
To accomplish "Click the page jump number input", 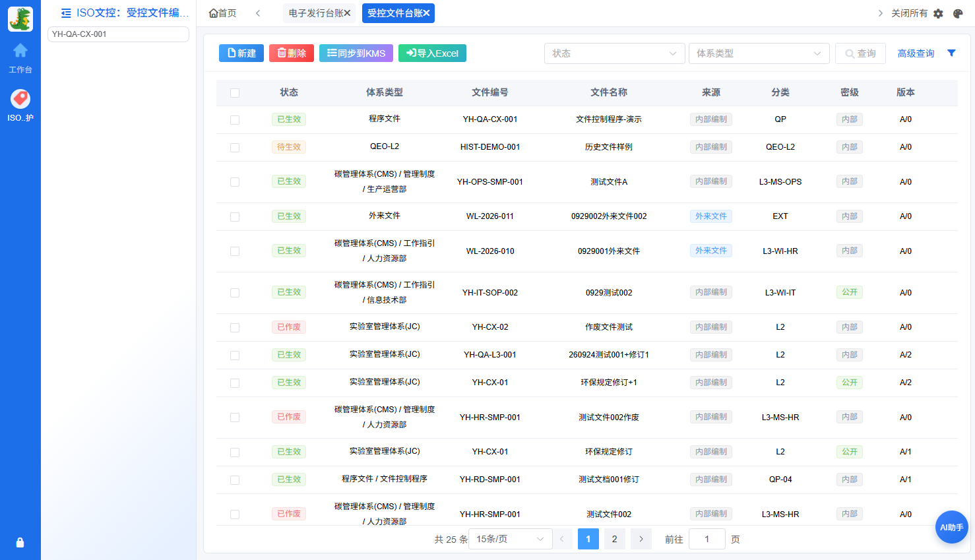I will (x=707, y=539).
